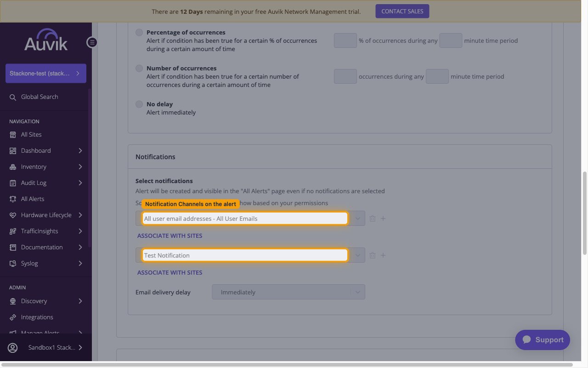Click the Discovery globe icon
The image size is (588, 368).
(13, 301)
